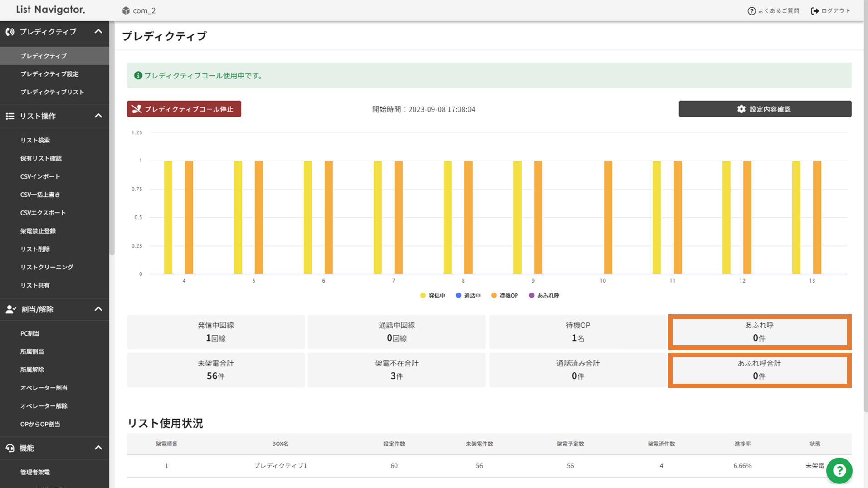Stop predictive call with red button
The width and height of the screenshot is (868, 488).
coord(184,109)
